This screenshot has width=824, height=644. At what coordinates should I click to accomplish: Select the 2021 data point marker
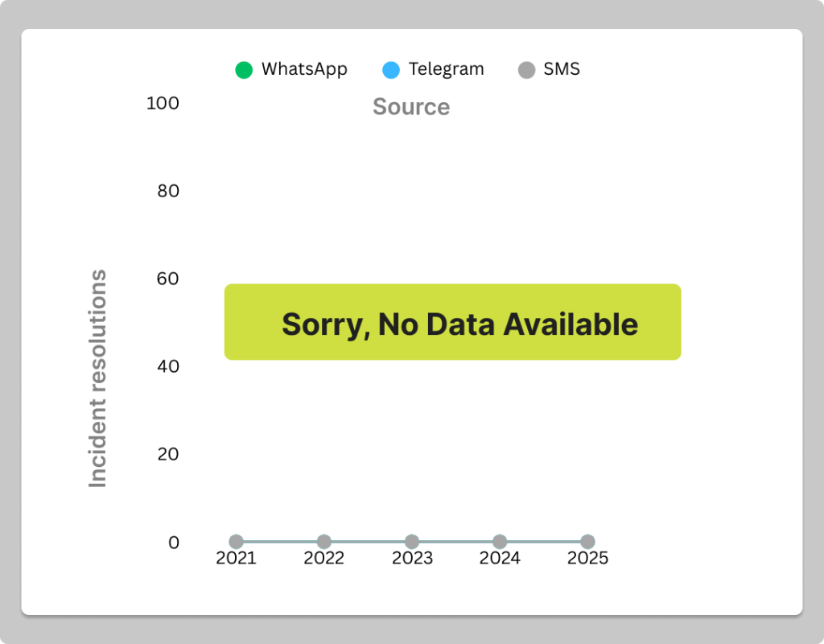[x=236, y=542]
